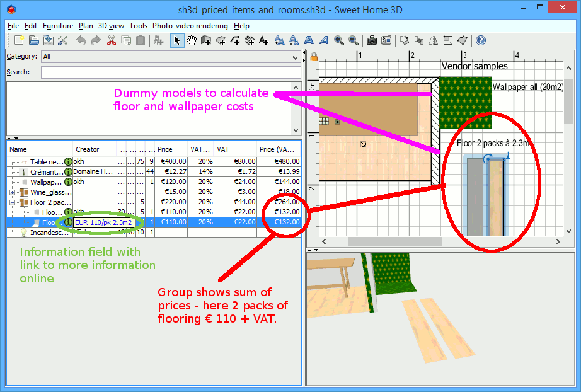Click the €480.00 price cell

(x=279, y=161)
